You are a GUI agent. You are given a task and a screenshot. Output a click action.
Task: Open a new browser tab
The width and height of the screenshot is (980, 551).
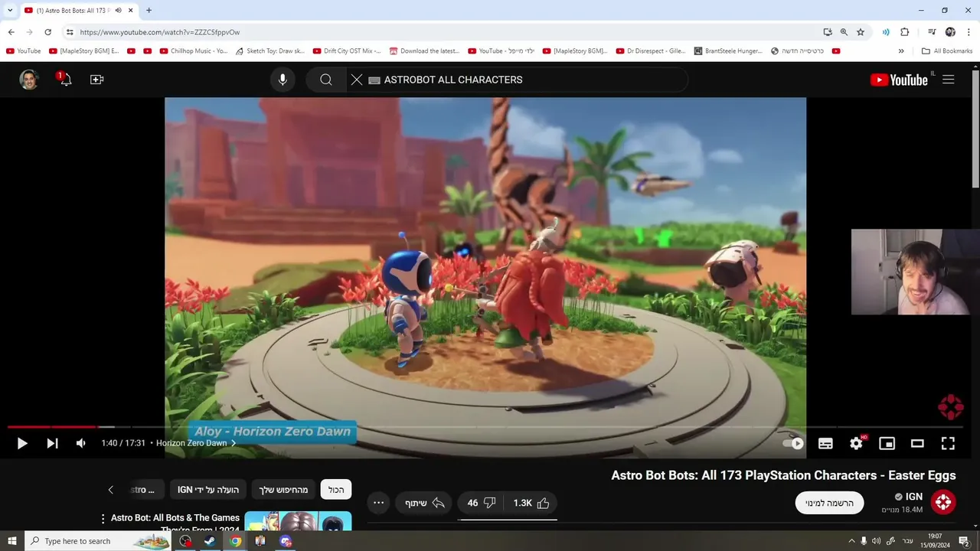tap(149, 11)
